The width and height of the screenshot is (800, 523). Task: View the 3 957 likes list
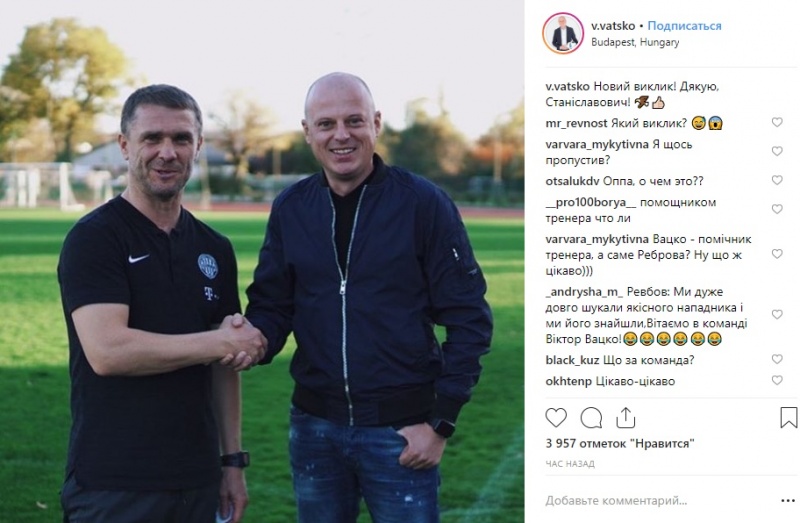pos(619,443)
